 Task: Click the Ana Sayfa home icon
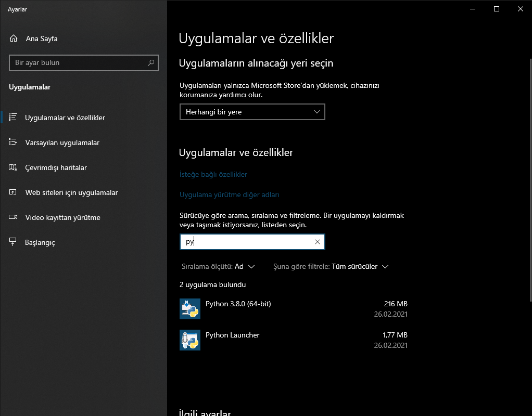[x=14, y=38]
